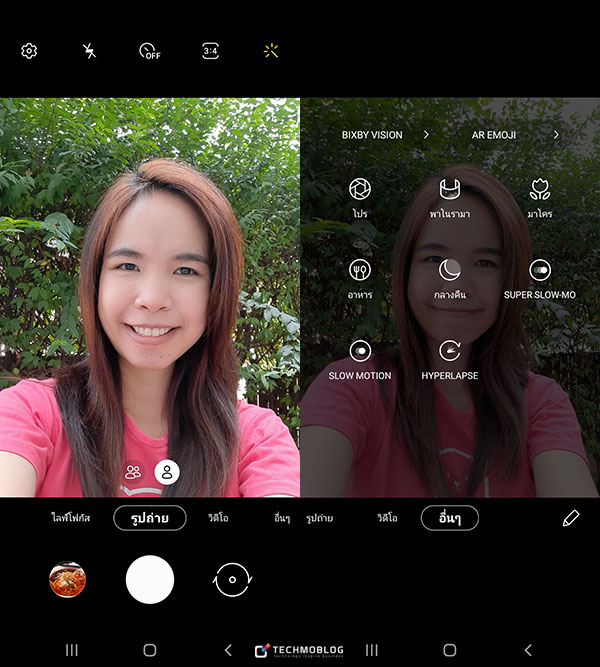The image size is (600, 667).
Task: Open อื่นๆ modes on left screen
Action: (282, 518)
